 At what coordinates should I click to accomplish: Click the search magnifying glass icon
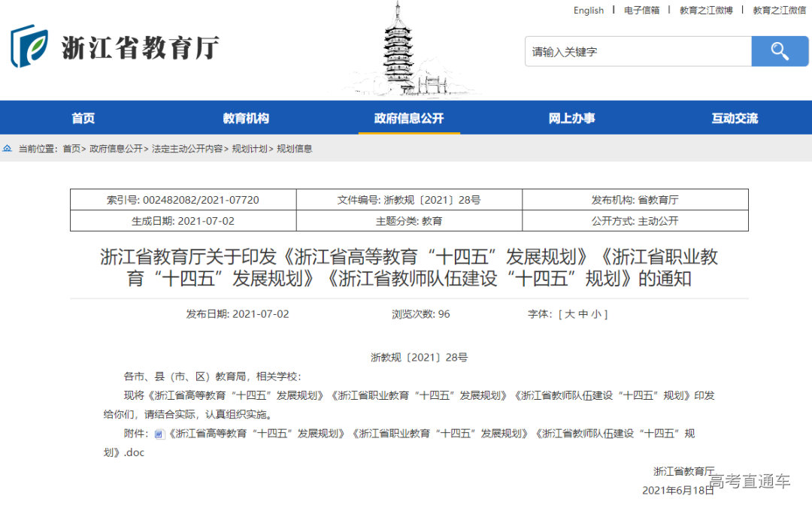(780, 51)
